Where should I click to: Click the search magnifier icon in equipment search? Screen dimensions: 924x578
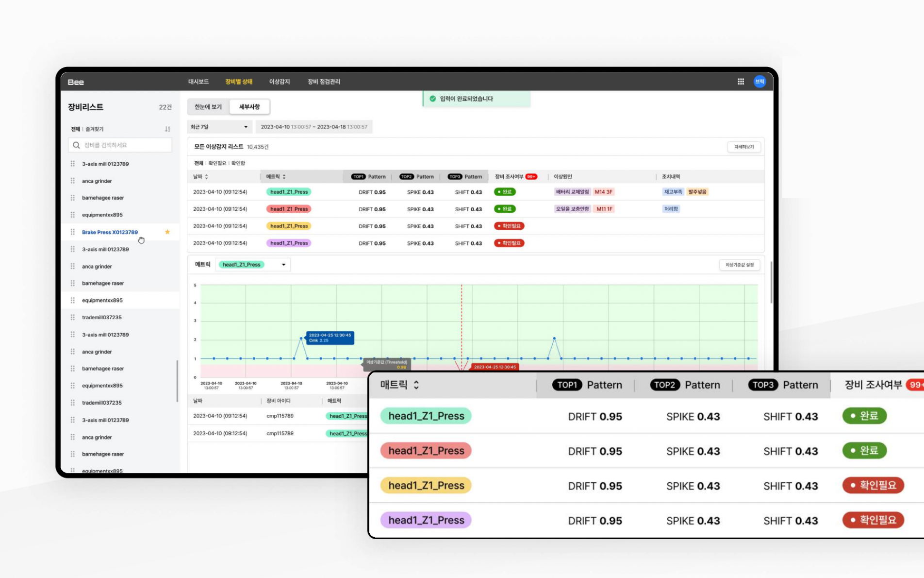click(x=76, y=145)
